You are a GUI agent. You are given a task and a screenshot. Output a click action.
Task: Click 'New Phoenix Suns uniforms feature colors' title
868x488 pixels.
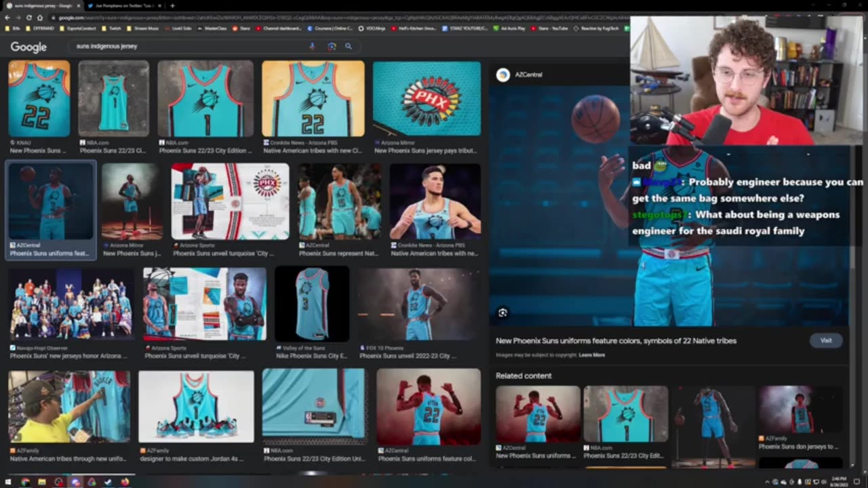pos(616,341)
